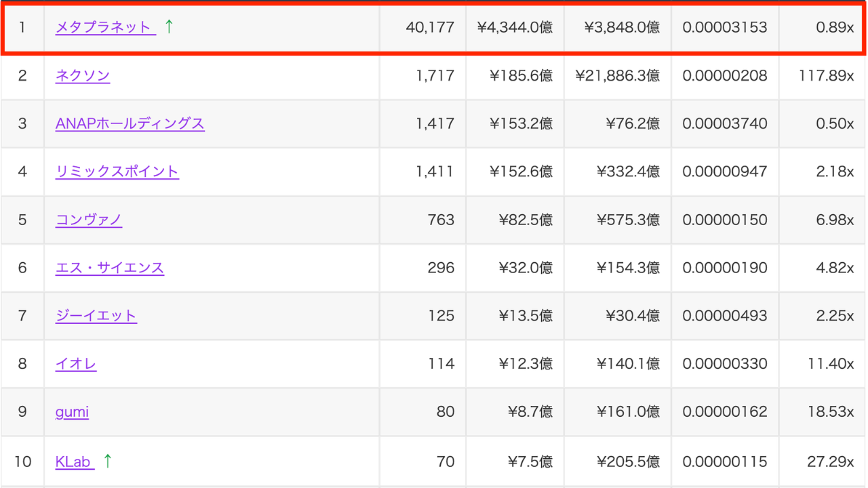Click the green up arrow beside KLab
This screenshot has width=868, height=488.
pos(107,461)
